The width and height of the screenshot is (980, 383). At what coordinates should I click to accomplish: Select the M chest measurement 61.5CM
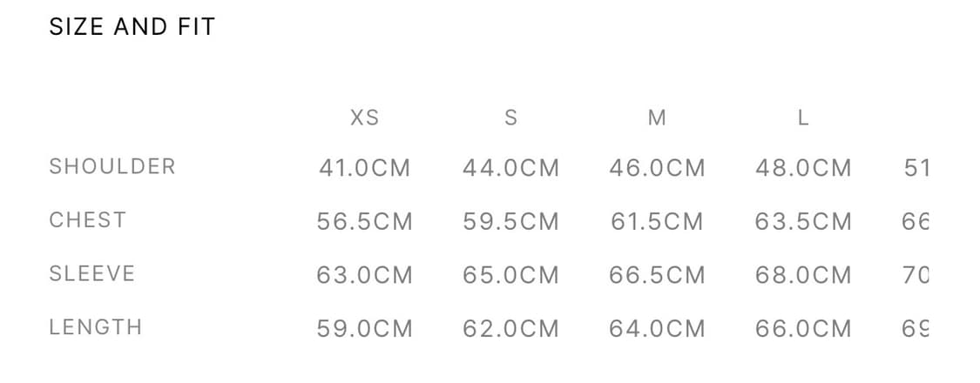[x=657, y=222]
